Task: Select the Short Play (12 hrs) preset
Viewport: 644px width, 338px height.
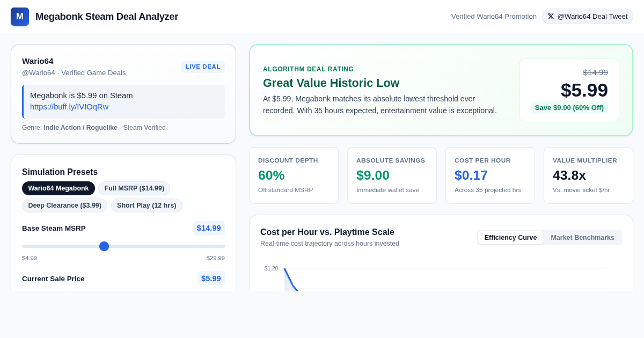Action: point(147,205)
